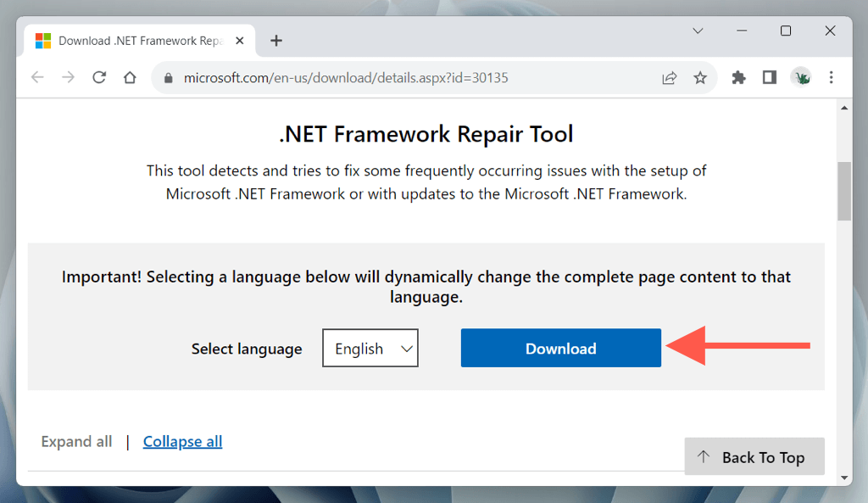Share this page via the share icon
The image size is (868, 503).
(x=670, y=78)
